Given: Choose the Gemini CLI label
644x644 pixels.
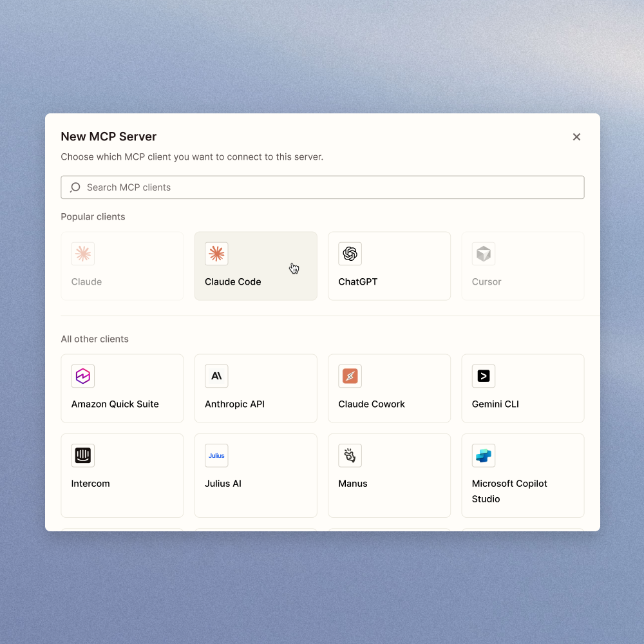Looking at the screenshot, I should (x=495, y=404).
